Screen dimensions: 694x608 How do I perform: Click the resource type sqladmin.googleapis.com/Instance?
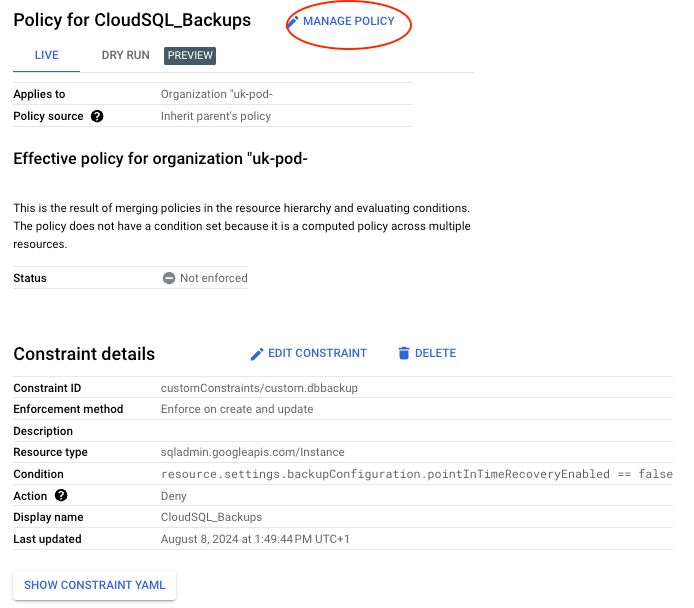click(x=252, y=452)
